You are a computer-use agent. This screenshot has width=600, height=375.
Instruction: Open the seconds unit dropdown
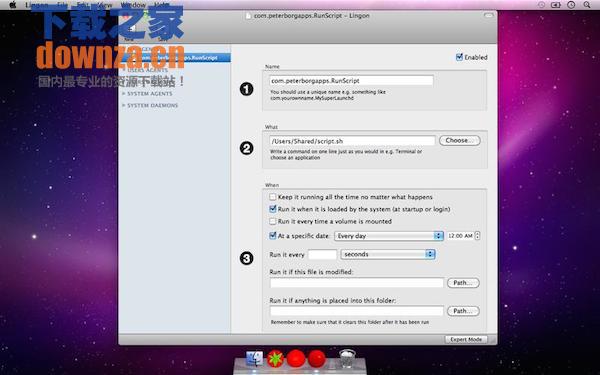[388, 254]
